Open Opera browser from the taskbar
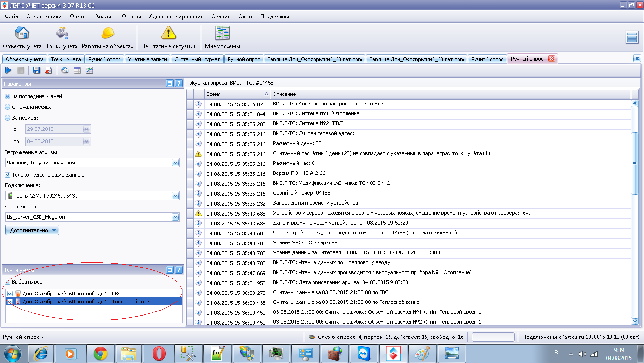 pyautogui.click(x=159, y=353)
